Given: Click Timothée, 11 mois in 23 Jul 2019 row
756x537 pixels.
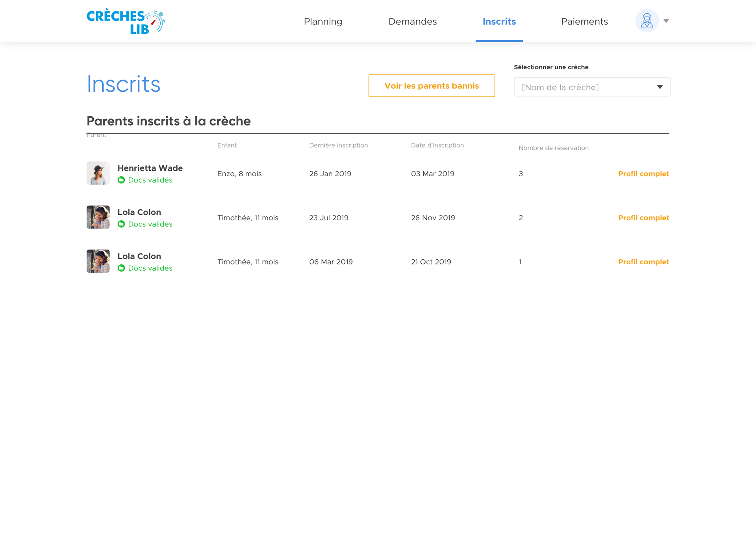Looking at the screenshot, I should [x=248, y=218].
